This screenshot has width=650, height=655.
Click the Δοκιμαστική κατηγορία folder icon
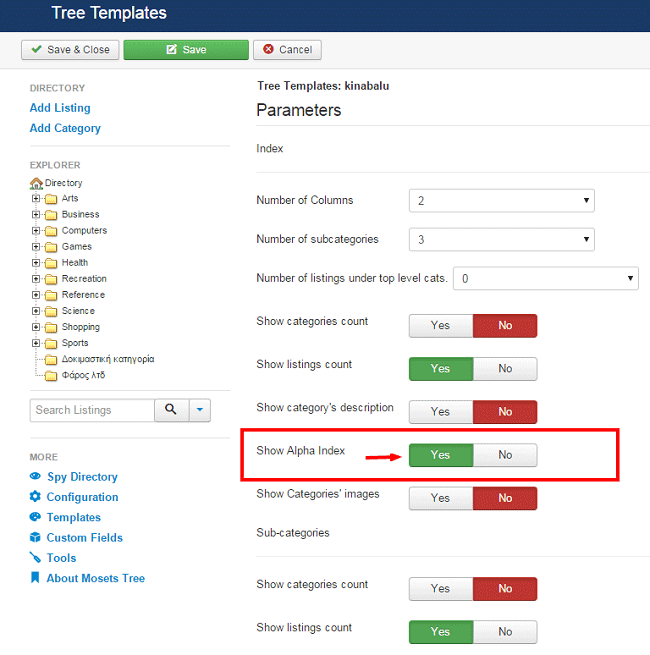tap(51, 360)
